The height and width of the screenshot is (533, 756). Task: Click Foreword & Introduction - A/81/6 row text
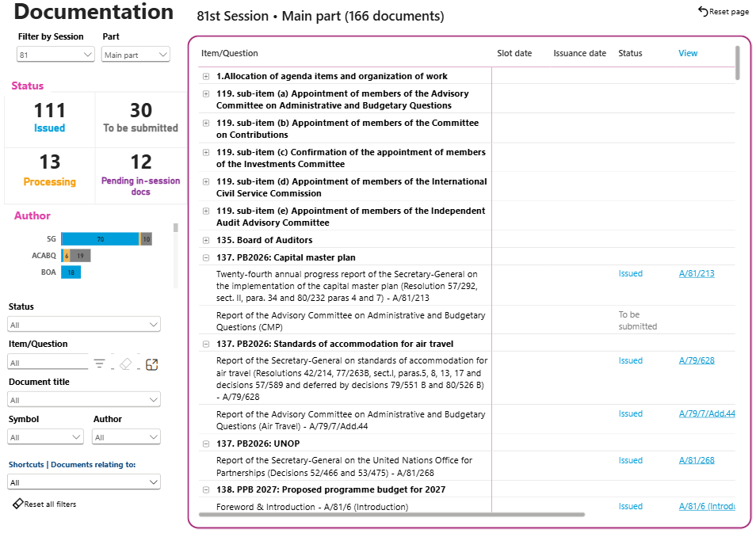coord(312,507)
